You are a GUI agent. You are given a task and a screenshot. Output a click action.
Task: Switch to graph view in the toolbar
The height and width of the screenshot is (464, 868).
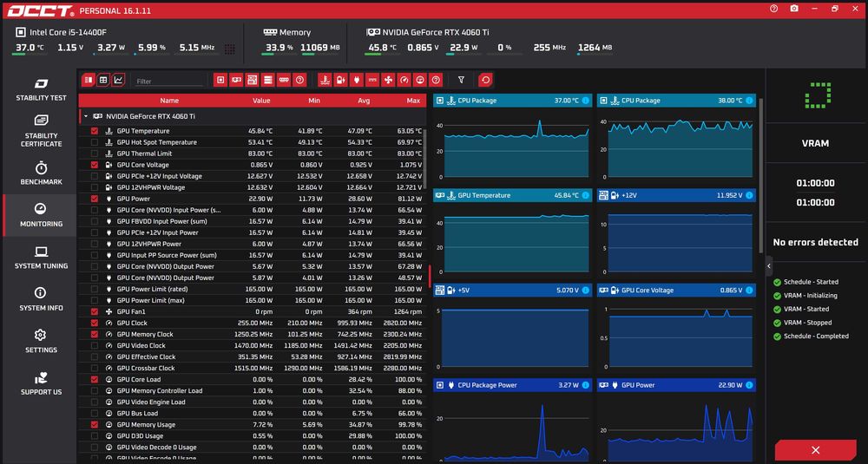[118, 80]
